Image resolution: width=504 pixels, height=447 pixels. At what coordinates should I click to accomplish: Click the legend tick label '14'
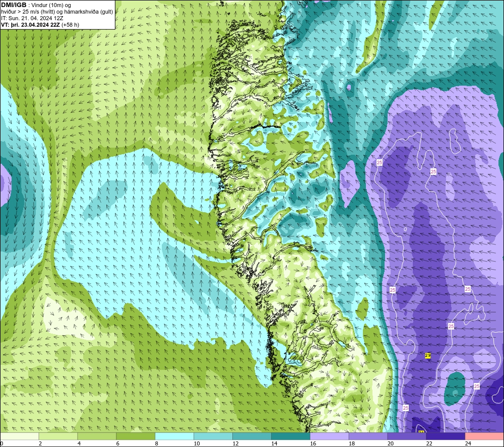pos(274,443)
